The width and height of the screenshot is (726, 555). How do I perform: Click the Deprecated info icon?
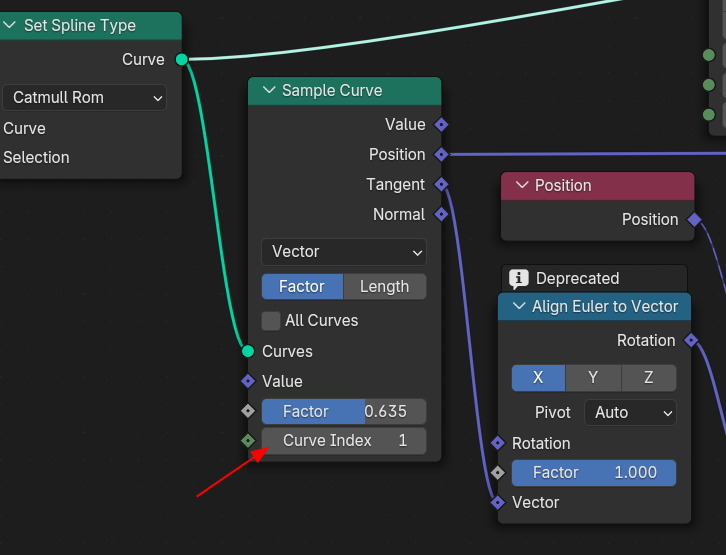point(519,279)
